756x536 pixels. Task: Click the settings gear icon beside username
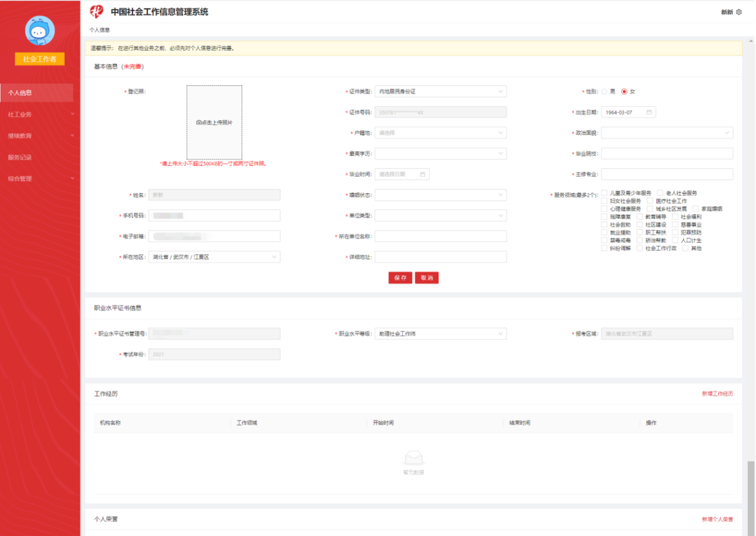(739, 12)
